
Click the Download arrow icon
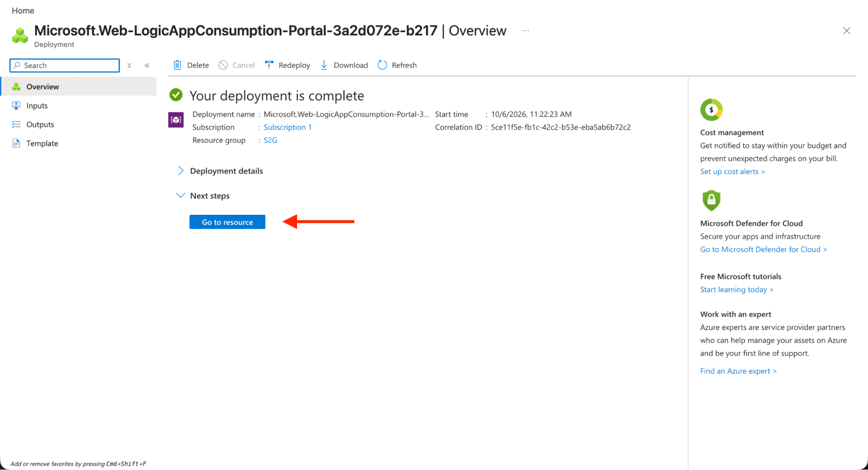[x=324, y=65]
